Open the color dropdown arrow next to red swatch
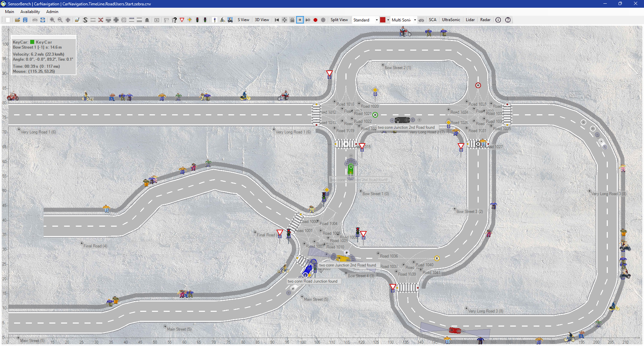 388,20
